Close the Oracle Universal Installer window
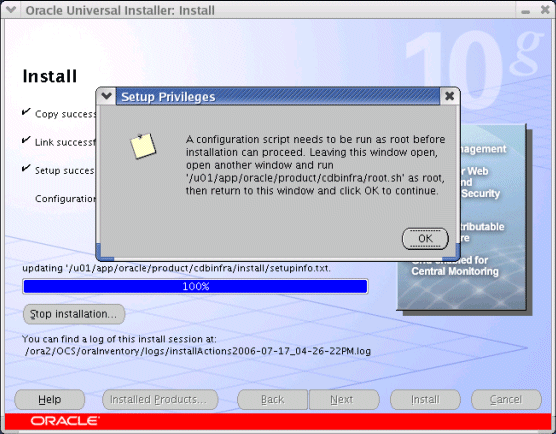The height and width of the screenshot is (434, 556). point(545,10)
